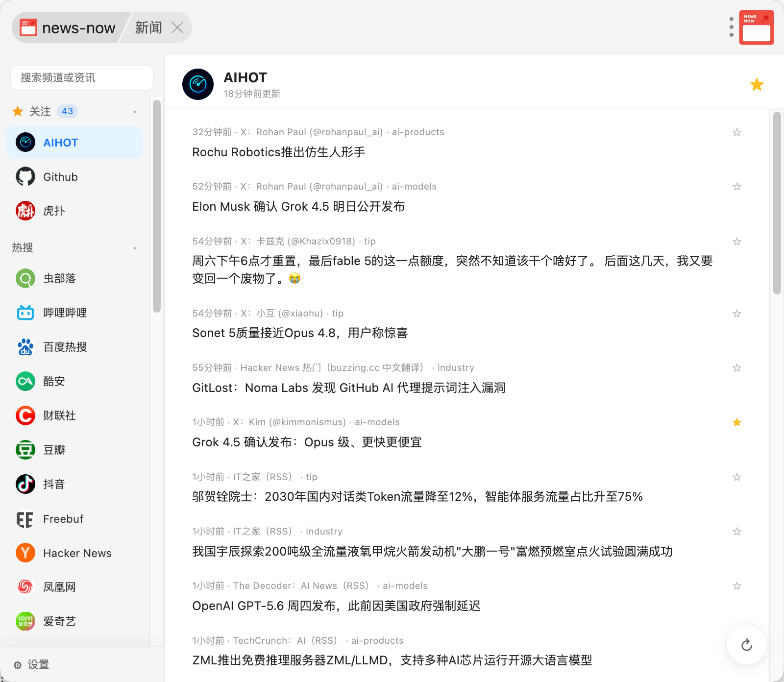This screenshot has width=784, height=682.
Task: Click the 54分钟前 卡兹克 tip meta line
Action: [x=284, y=242]
